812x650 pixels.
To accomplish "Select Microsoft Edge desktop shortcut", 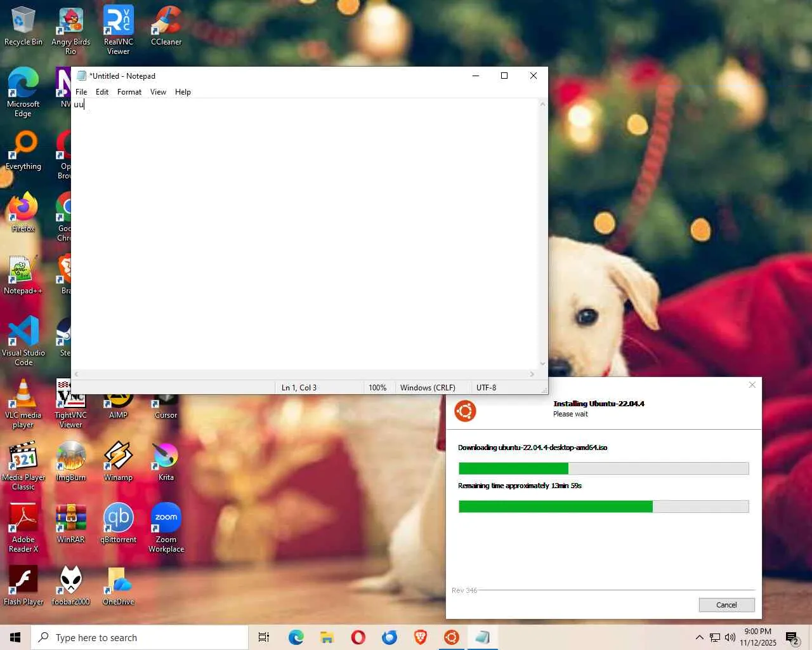I will (x=23, y=92).
